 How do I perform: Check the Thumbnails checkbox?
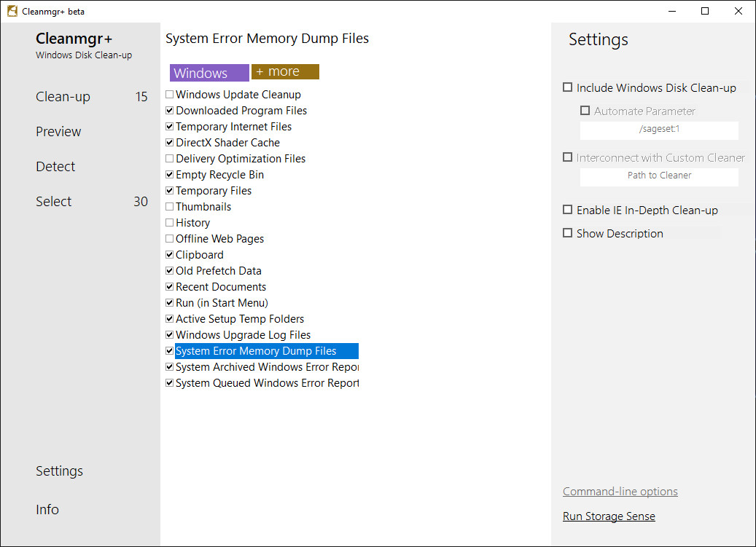169,207
